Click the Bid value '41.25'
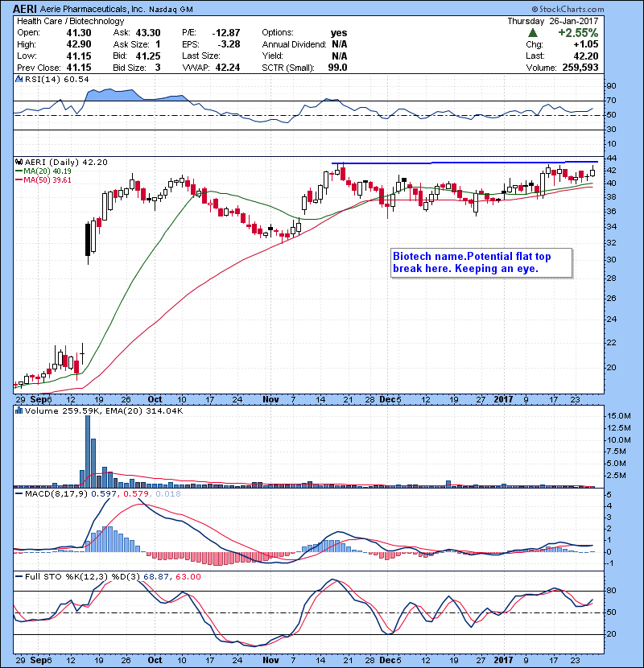 (148, 56)
